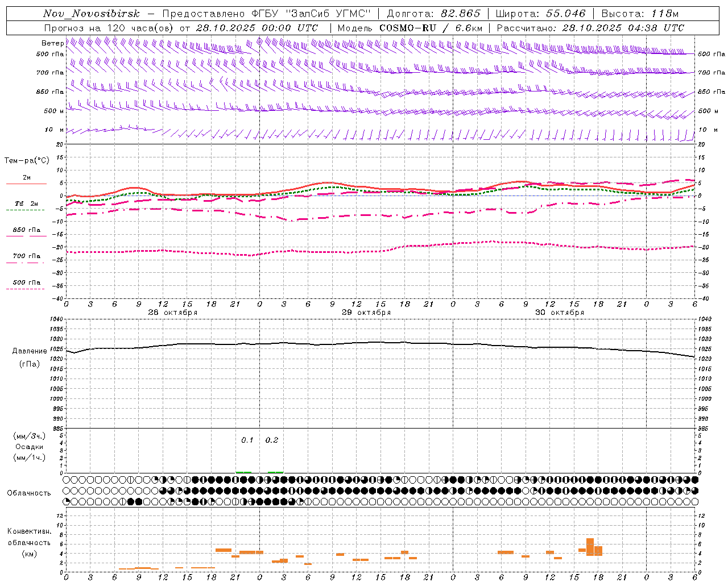Click the black sea-level pressure curve
Viewport: 728px width, 582px height.
coord(381,343)
